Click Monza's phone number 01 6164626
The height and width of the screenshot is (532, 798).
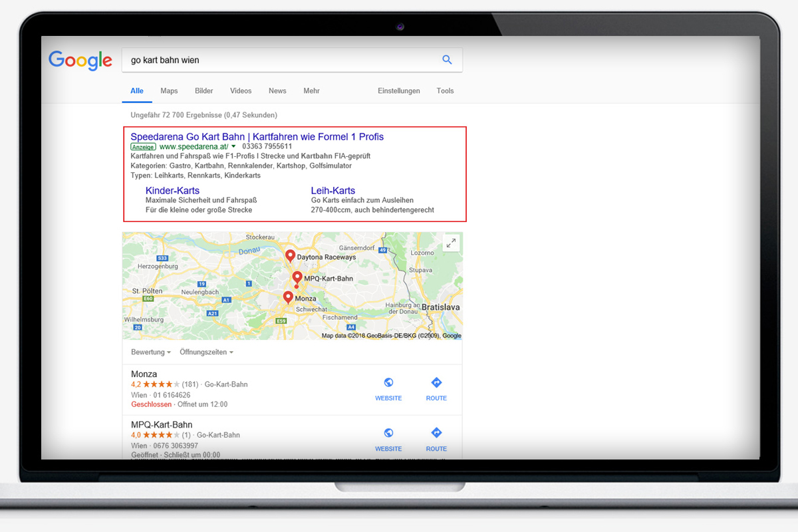click(x=172, y=395)
